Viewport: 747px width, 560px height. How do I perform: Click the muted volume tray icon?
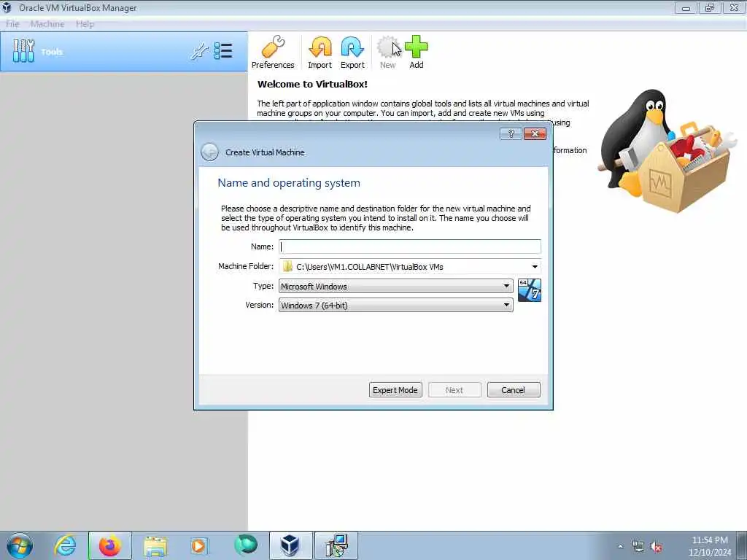[x=656, y=547]
